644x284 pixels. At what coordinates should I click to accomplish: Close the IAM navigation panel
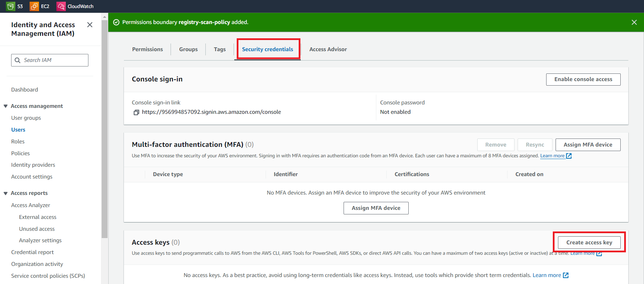(x=90, y=25)
